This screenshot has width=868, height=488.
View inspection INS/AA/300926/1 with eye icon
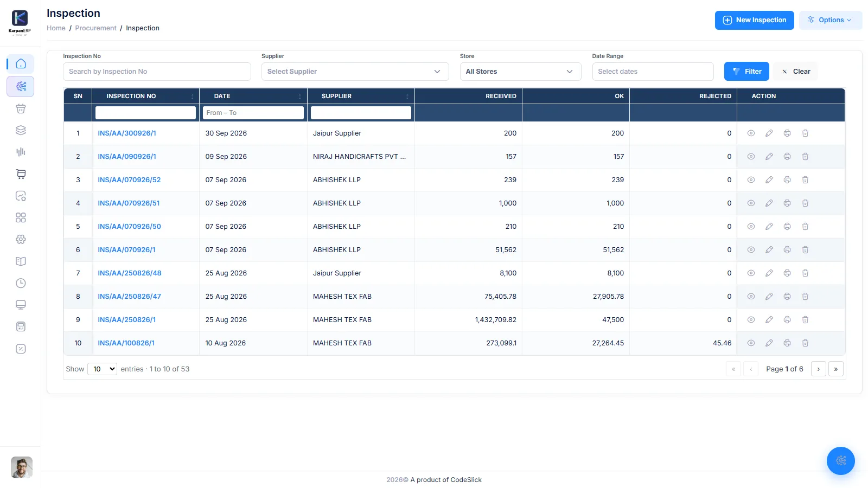point(751,133)
